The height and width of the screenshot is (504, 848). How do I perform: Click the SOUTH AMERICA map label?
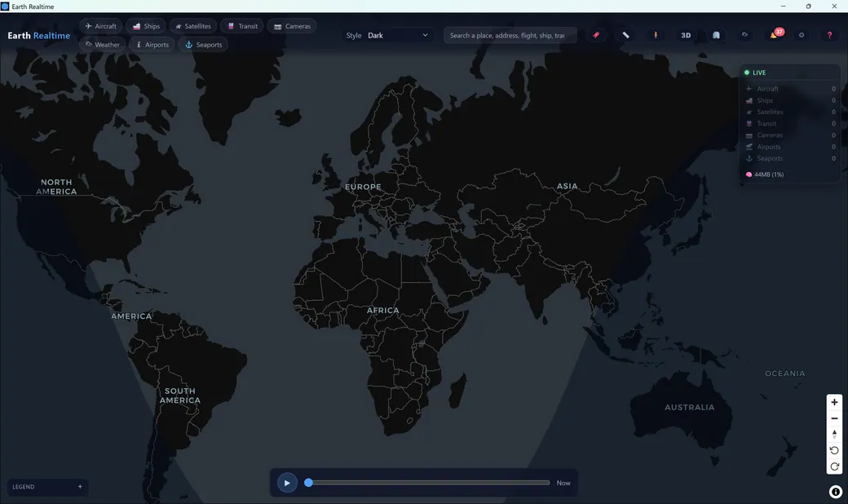180,396
